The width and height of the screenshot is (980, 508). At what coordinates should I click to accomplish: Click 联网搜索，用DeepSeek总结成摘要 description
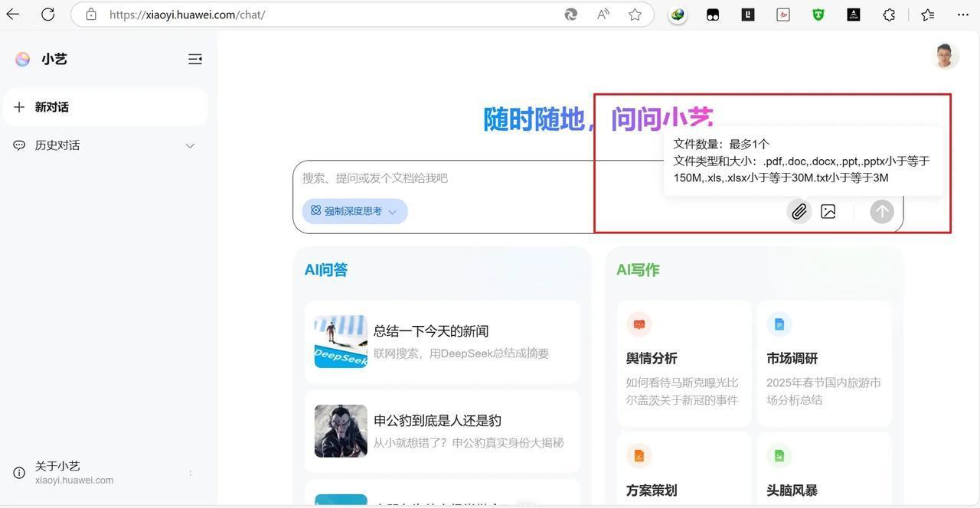461,353
